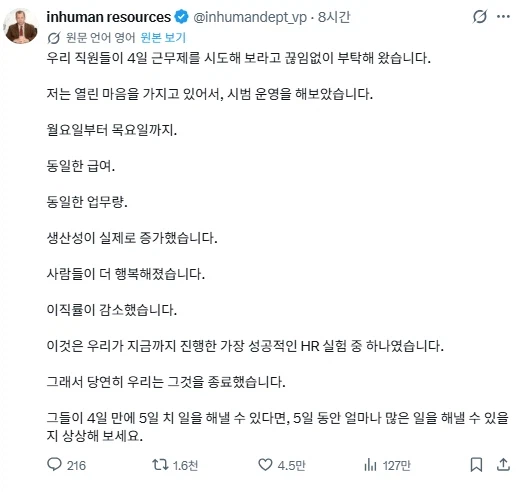Click the repost arrows icon
The image size is (519, 492).
160,464
